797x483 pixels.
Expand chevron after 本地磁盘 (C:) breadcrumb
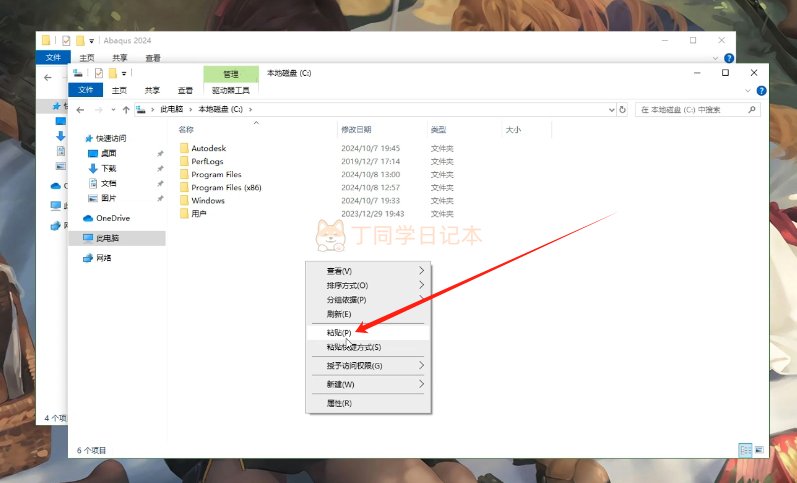251,109
